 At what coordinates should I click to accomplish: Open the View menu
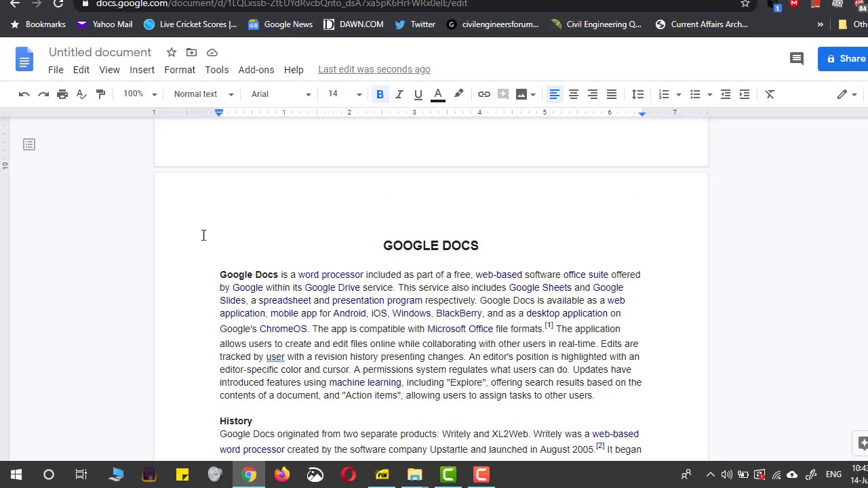pyautogui.click(x=109, y=70)
